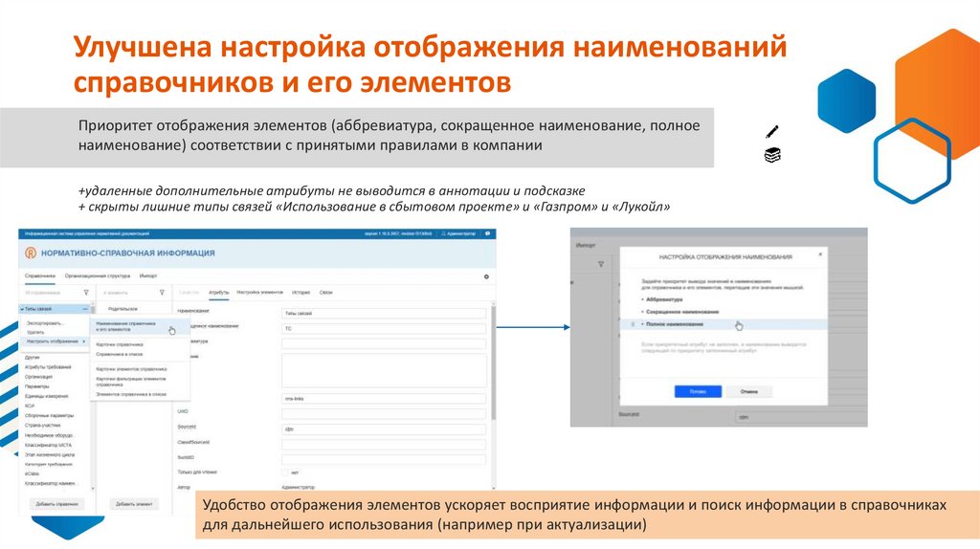Click the dimmed filter funnel behind the dialog
Image resolution: width=980 pixels, height=549 pixels.
coord(601,264)
